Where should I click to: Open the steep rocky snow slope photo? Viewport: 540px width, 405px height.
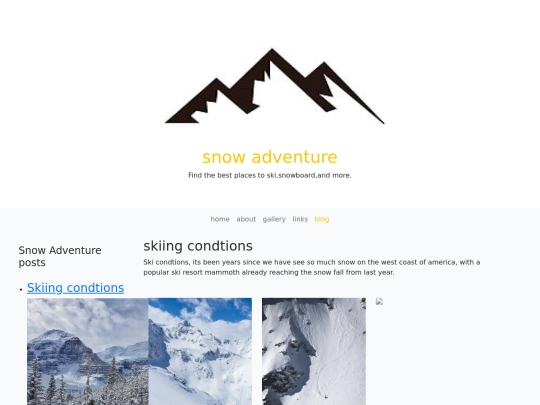314,351
